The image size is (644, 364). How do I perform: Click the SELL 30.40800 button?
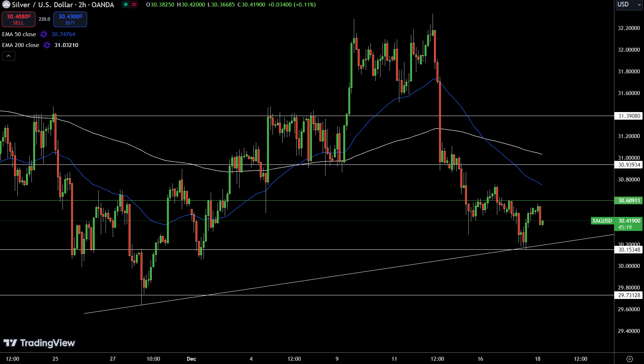pos(19,19)
